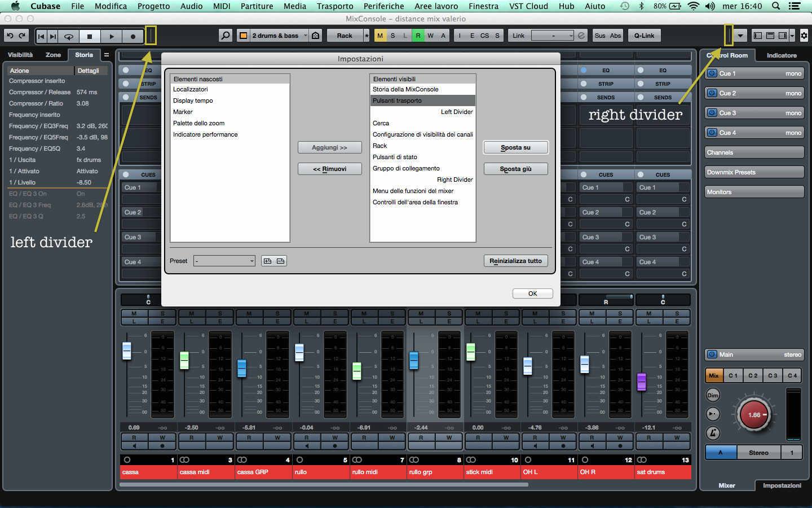Switch to Zone tab
The height and width of the screenshot is (508, 812).
[54, 55]
